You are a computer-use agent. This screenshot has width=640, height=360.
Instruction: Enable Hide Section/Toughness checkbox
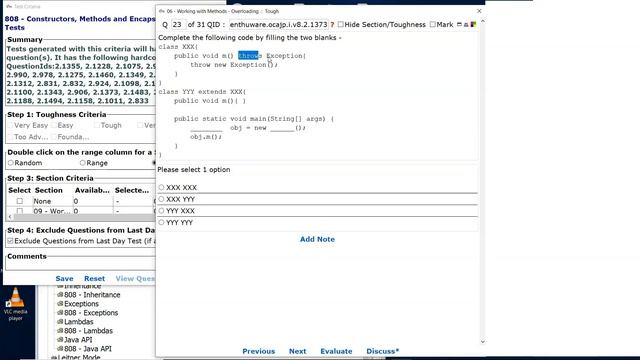[340, 24]
